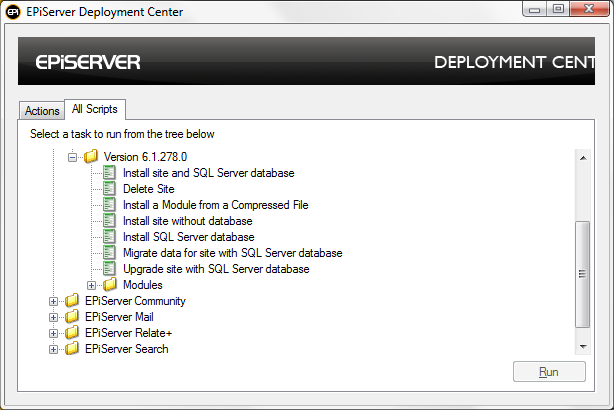Choose Install a Module from a Compressed File

[215, 205]
